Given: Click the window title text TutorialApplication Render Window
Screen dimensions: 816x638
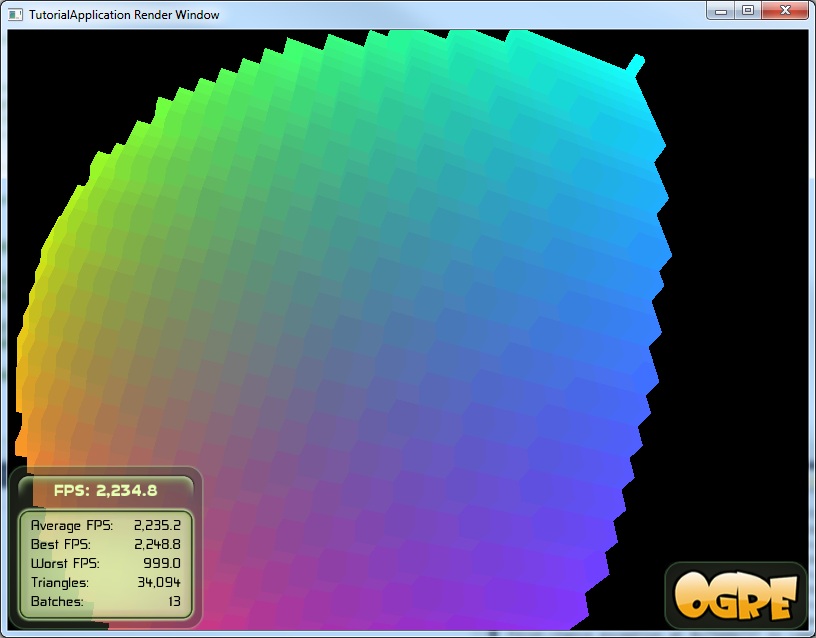Looking at the screenshot, I should coord(124,15).
